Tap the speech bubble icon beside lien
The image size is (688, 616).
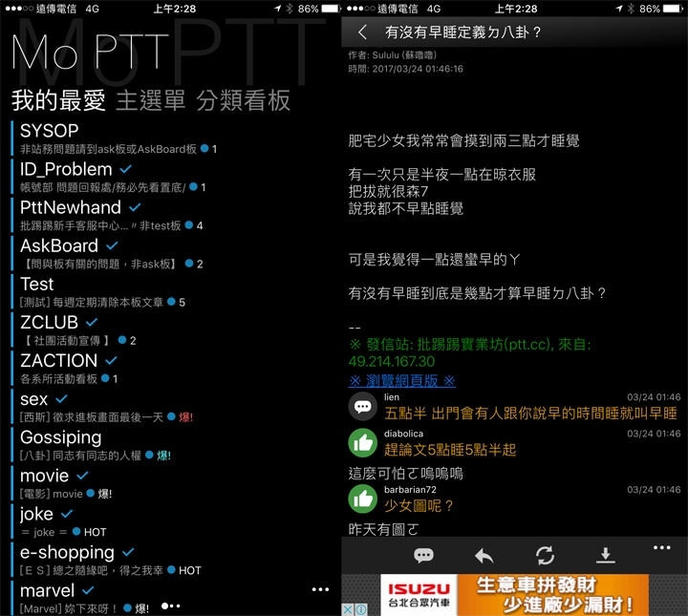[363, 407]
